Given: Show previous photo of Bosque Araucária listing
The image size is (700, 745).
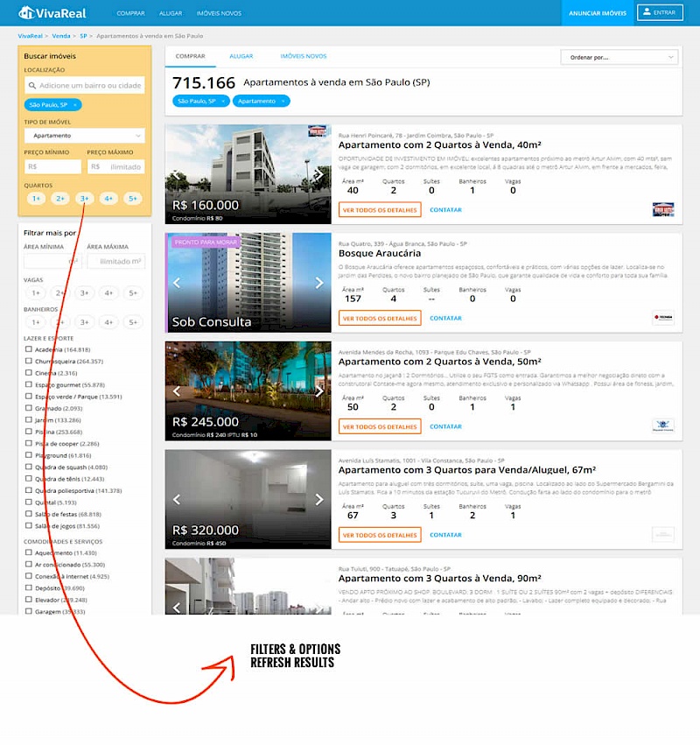Looking at the screenshot, I should (176, 283).
